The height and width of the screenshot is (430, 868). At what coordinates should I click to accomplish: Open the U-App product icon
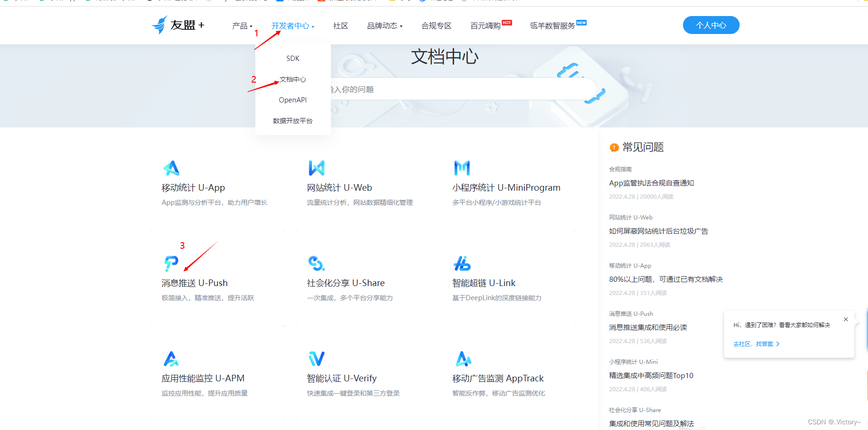coord(171,168)
